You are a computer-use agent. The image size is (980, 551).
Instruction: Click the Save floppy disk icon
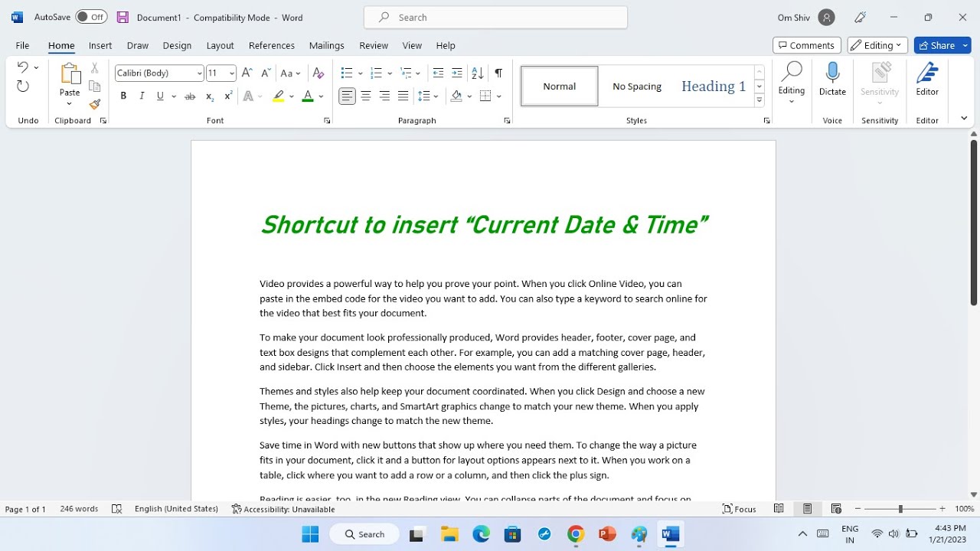(x=122, y=17)
